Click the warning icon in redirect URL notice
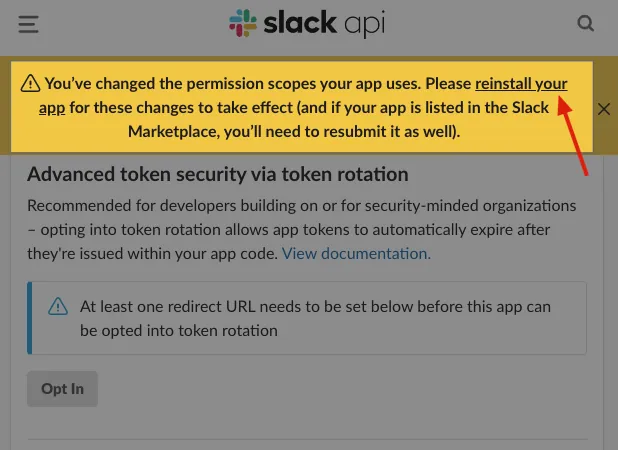618x450 pixels. (59, 307)
